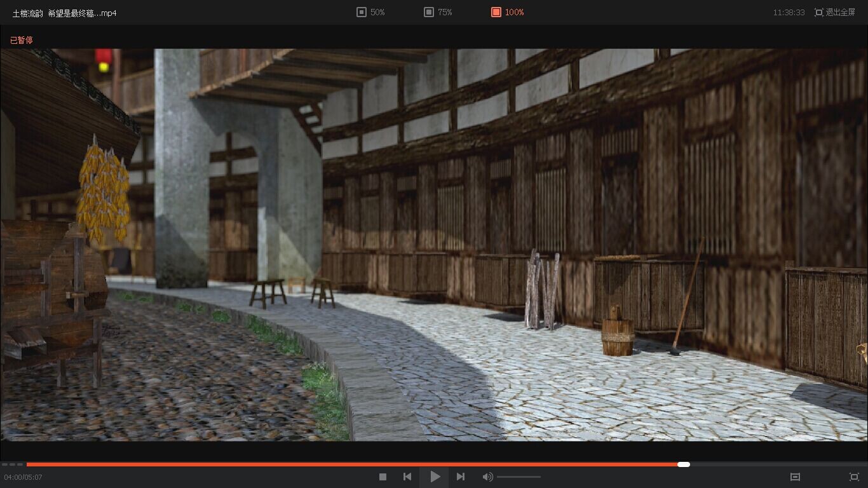Mute the speaker volume icon

(487, 477)
